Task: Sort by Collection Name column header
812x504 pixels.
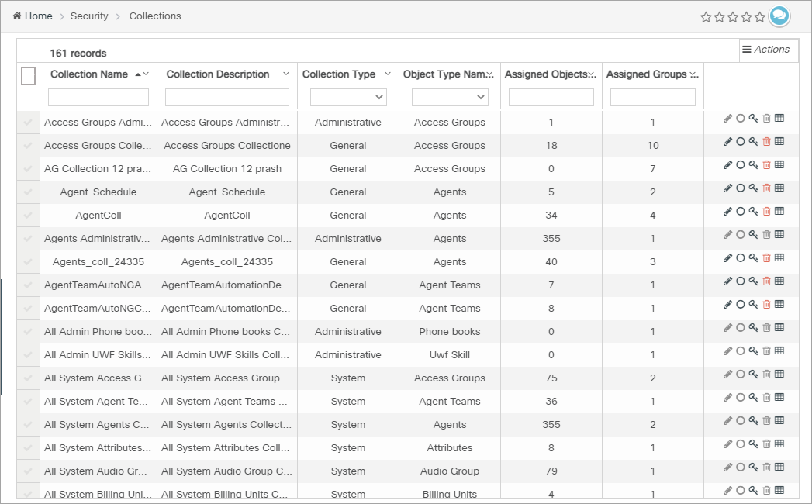Action: pyautogui.click(x=89, y=74)
